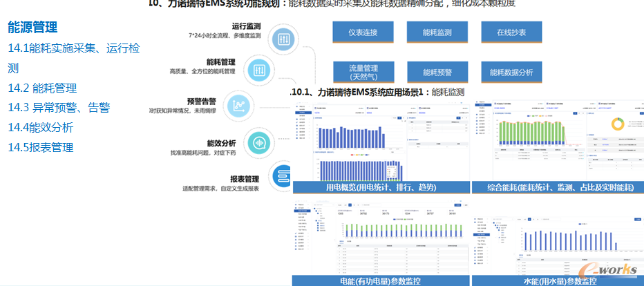Click the 能耗管理 circle icon
This screenshot has width=644, height=286.
click(260, 70)
